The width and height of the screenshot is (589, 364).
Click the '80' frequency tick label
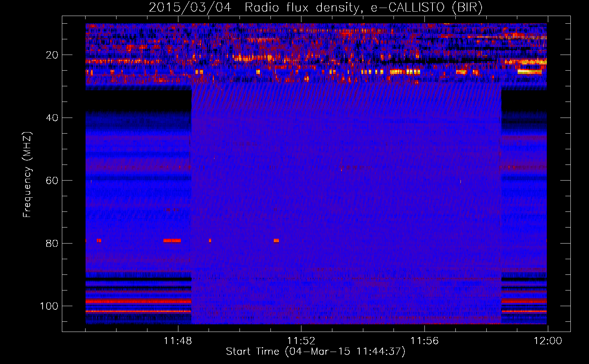click(52, 244)
